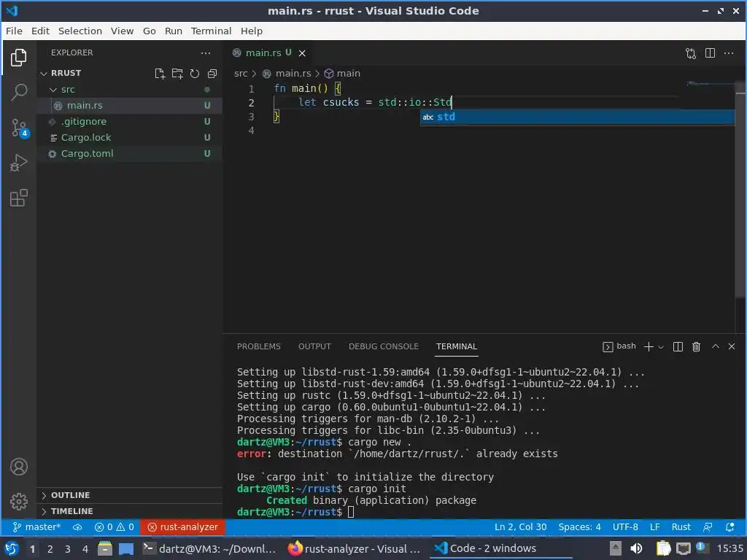Open the errors and warnings count
747x560 pixels.
tap(115, 527)
